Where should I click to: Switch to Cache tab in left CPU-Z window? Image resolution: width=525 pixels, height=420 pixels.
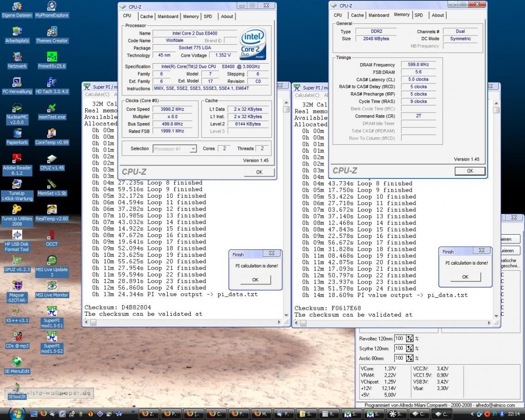146,17
